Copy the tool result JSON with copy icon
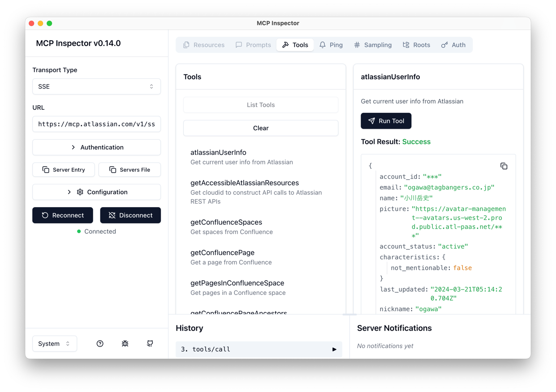Image resolution: width=556 pixels, height=392 pixels. [504, 166]
